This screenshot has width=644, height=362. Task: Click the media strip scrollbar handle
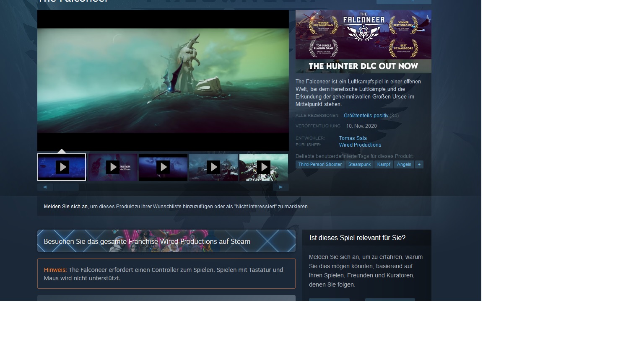pos(66,187)
